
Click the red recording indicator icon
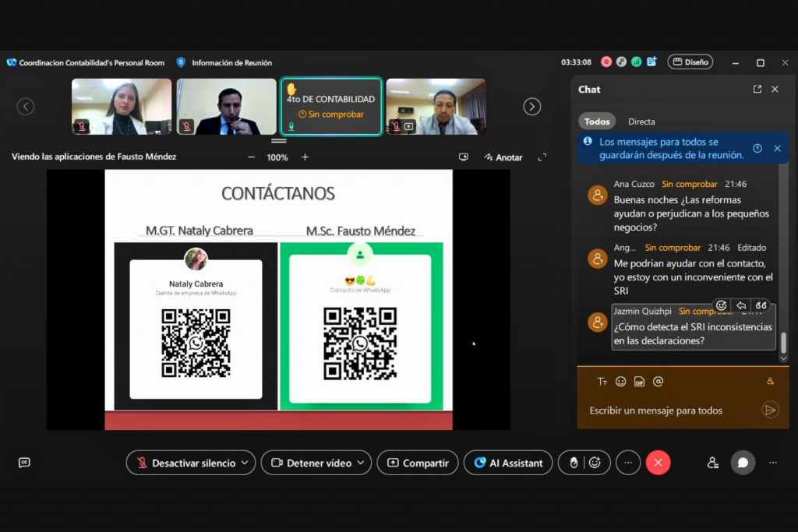606,62
